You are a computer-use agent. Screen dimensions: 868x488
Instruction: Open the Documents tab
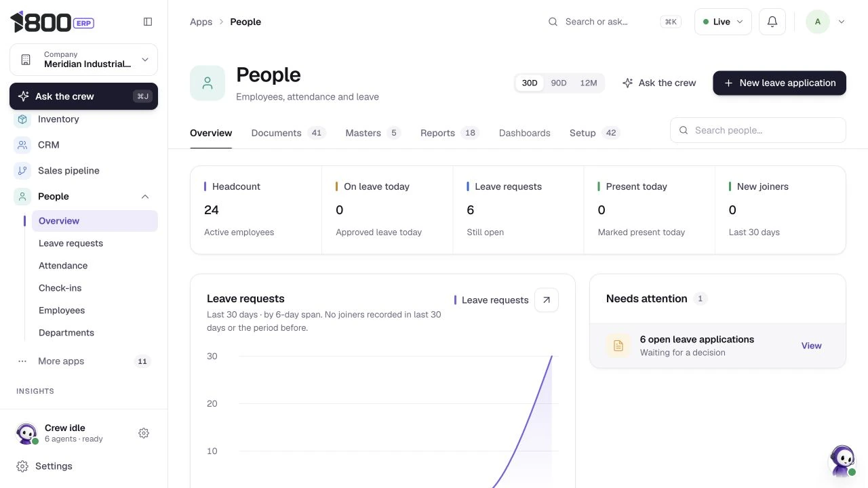288,133
